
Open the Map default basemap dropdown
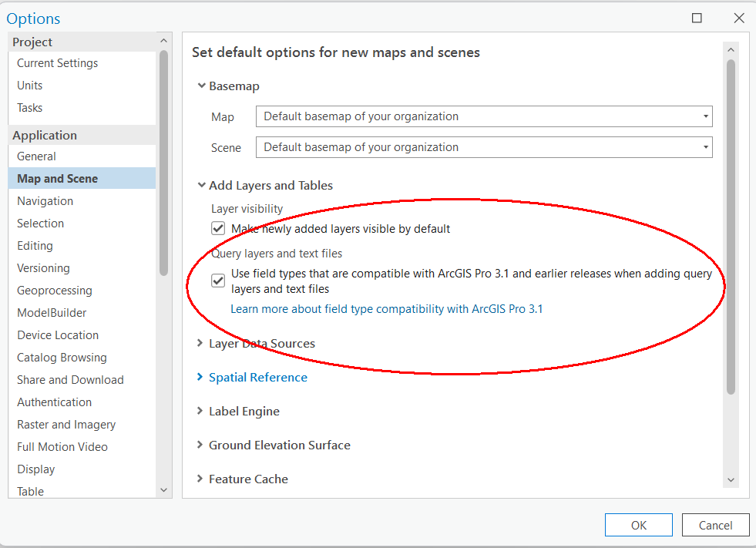click(706, 116)
